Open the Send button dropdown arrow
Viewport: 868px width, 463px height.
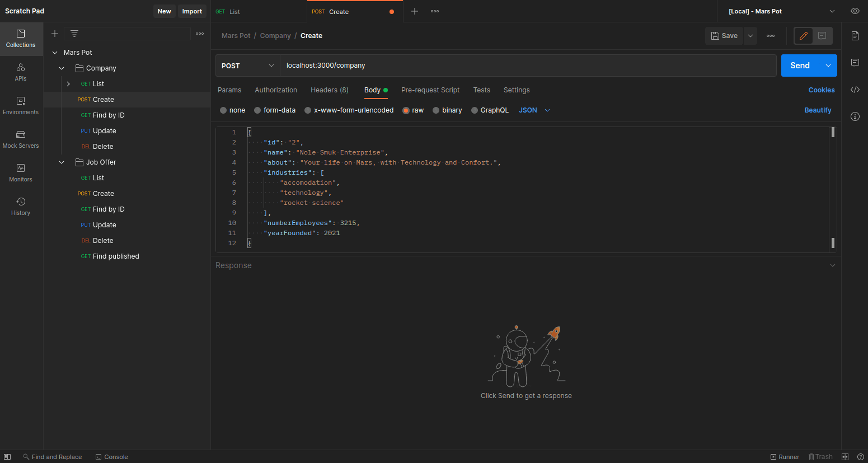[828, 66]
